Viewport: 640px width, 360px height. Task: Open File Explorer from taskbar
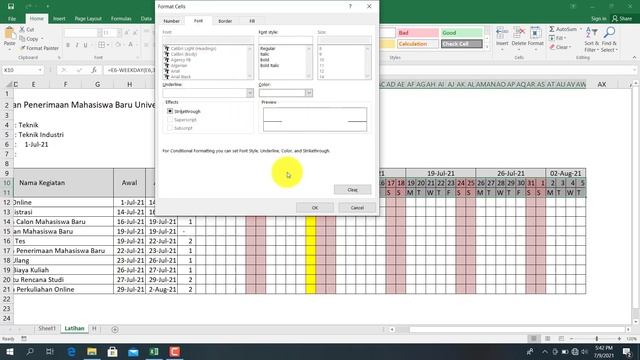tap(92, 352)
